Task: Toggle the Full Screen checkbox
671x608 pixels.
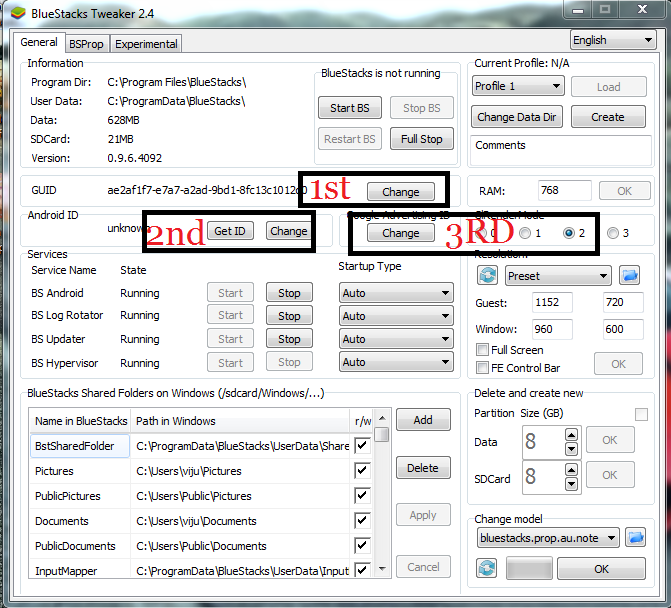Action: [x=482, y=350]
